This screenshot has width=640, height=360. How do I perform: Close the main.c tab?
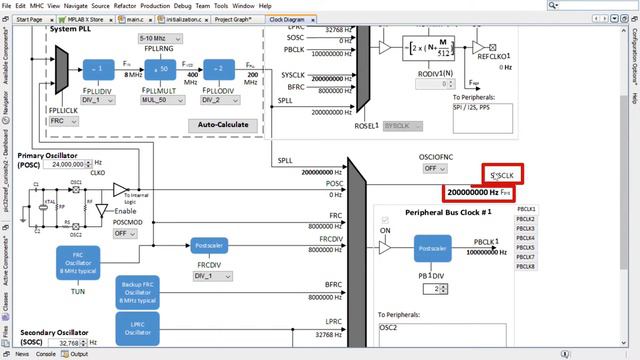(150, 20)
